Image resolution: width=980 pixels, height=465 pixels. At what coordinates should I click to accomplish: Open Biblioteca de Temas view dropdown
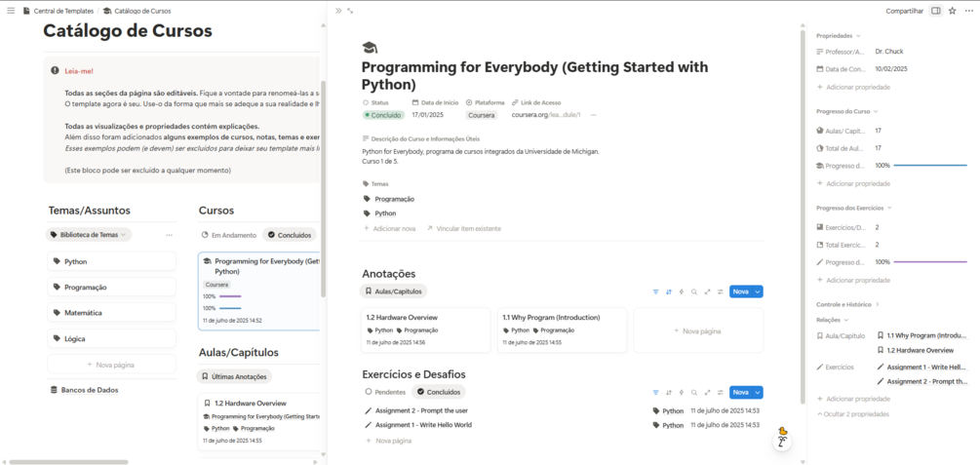click(89, 235)
